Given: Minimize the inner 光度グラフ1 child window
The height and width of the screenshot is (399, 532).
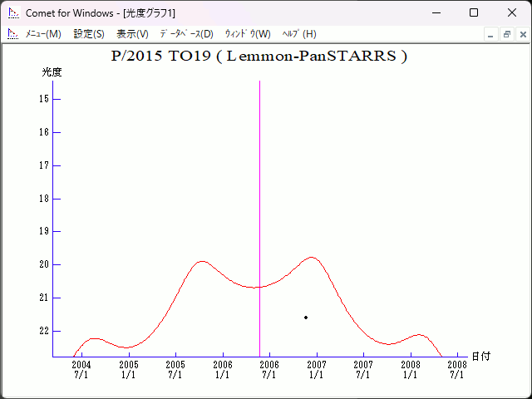Looking at the screenshot, I should tap(491, 34).
